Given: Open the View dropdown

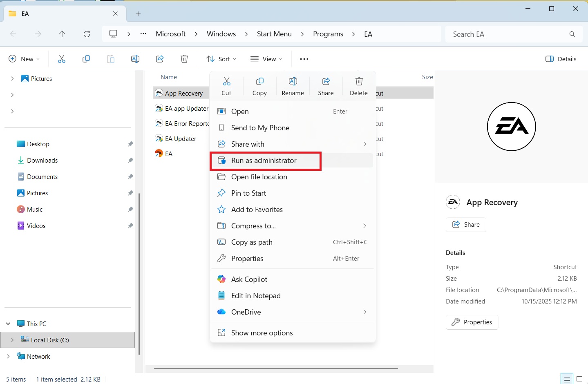Looking at the screenshot, I should (266, 59).
